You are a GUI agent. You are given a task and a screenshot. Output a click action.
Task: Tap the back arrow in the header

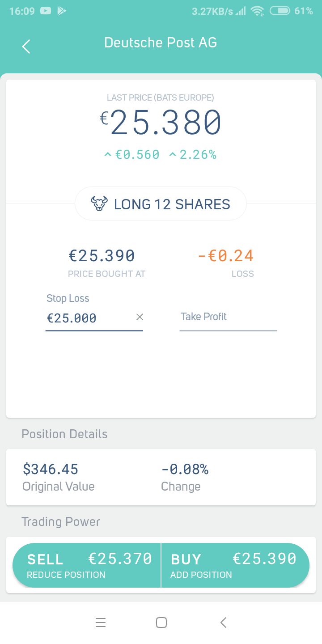26,47
